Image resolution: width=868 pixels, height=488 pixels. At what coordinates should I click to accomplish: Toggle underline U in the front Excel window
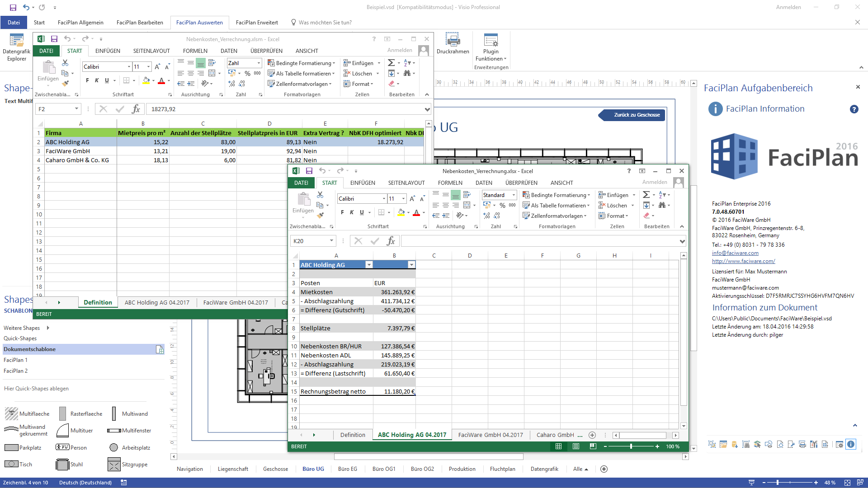tap(362, 212)
